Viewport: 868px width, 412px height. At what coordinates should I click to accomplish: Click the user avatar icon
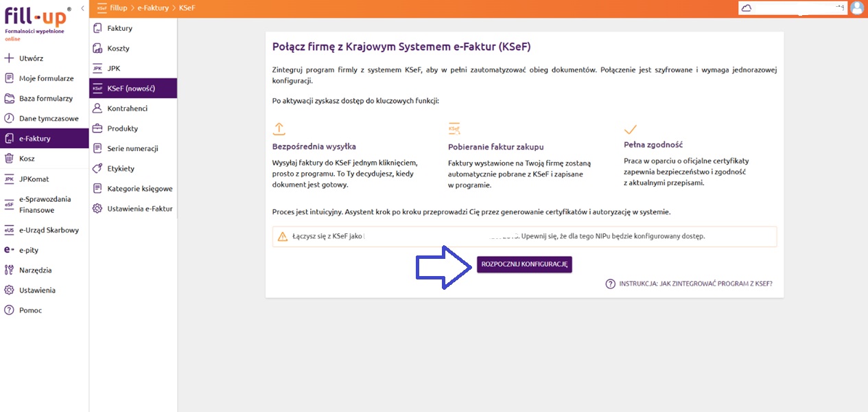[857, 8]
